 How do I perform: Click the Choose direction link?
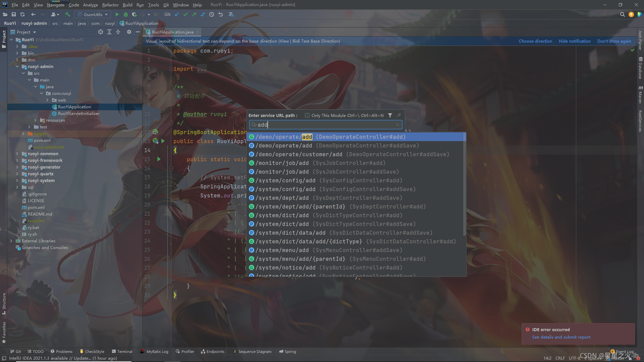coord(535,41)
